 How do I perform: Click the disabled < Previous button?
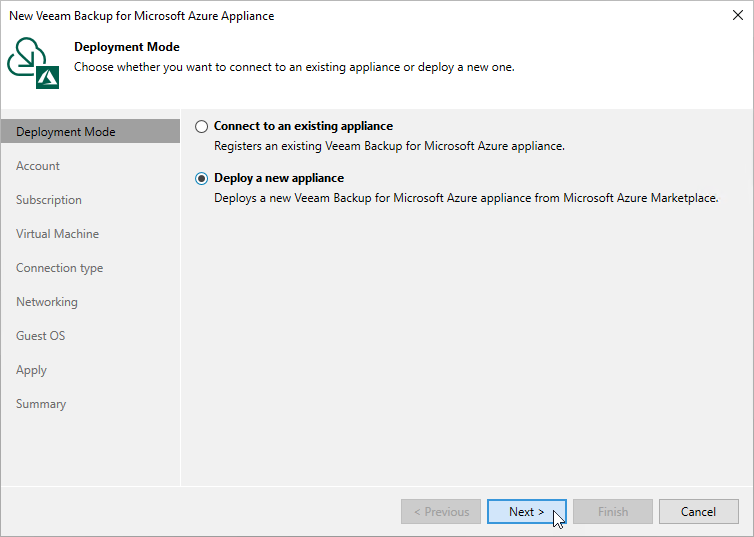(x=441, y=512)
